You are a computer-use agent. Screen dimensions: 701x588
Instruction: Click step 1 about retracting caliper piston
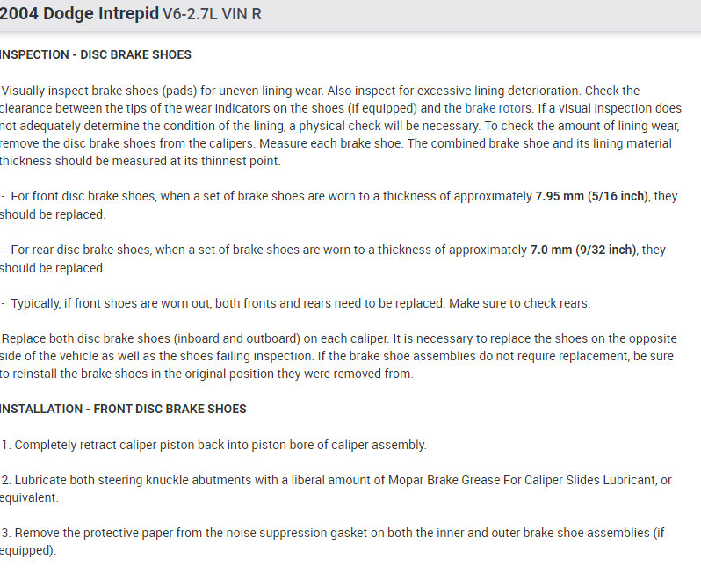(x=220, y=445)
